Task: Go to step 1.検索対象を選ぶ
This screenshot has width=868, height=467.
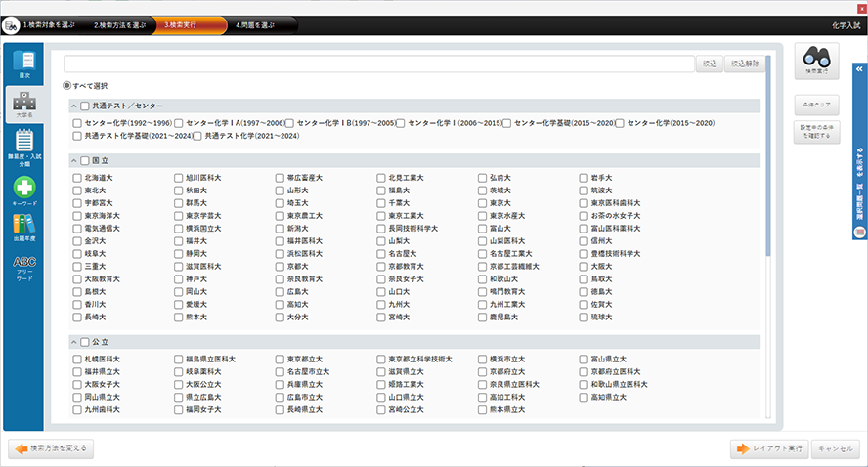Action: (x=49, y=25)
